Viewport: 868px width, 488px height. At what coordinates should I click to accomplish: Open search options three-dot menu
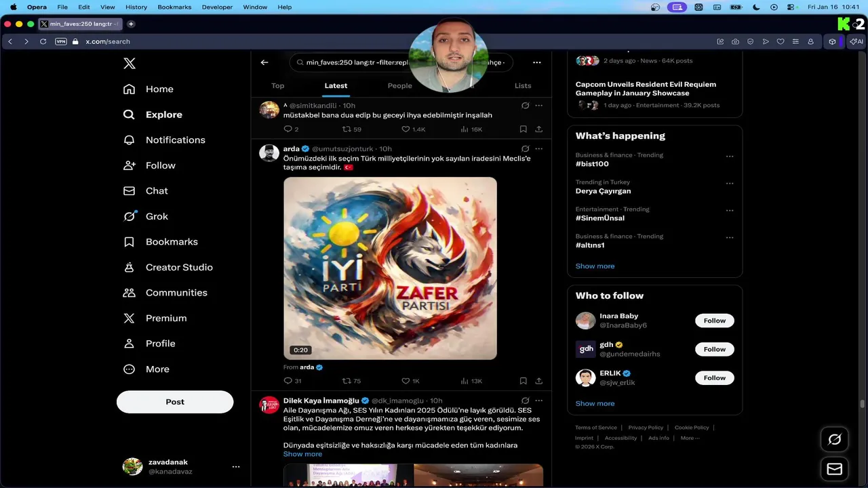coord(536,62)
